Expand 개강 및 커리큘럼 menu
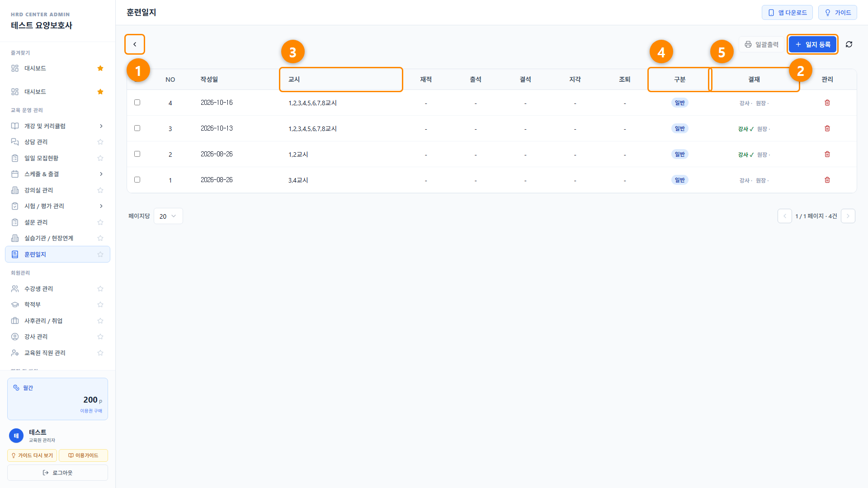Image resolution: width=868 pixels, height=488 pixels. coord(57,126)
